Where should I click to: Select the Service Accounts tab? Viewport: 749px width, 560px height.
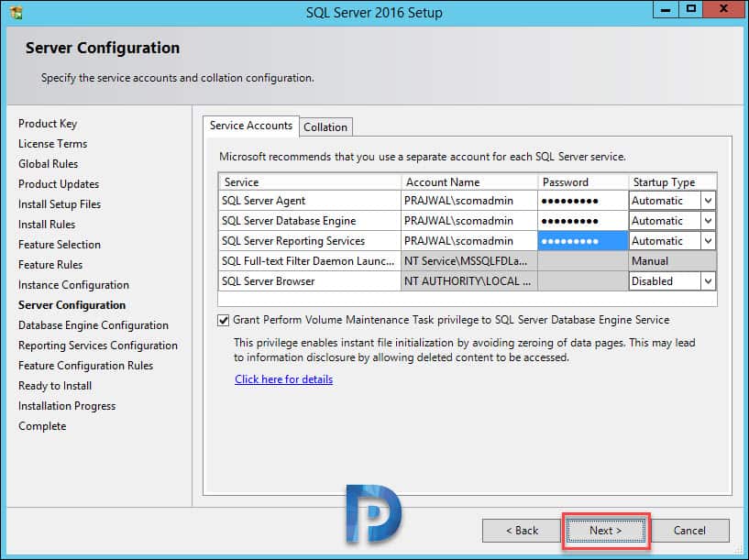(x=251, y=126)
